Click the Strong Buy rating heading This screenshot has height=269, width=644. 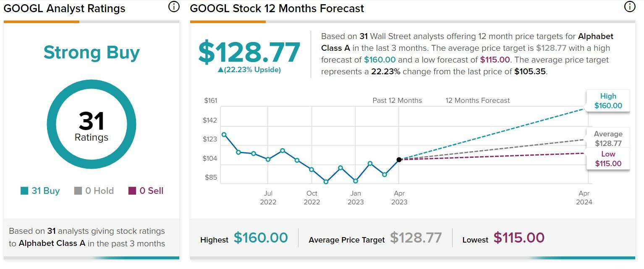point(92,52)
